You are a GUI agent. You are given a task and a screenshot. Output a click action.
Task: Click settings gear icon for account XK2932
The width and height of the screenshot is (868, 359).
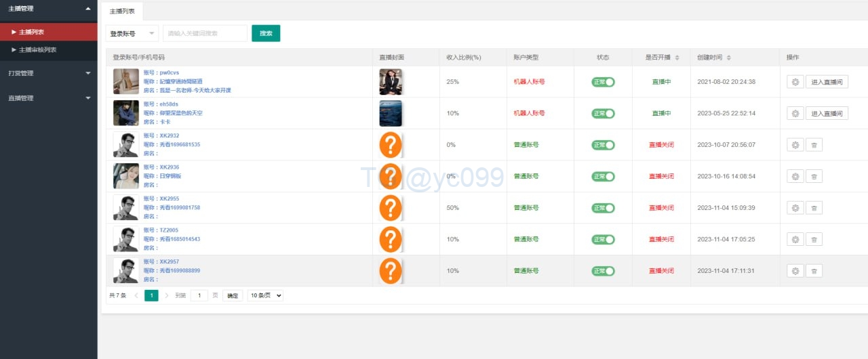coord(795,145)
